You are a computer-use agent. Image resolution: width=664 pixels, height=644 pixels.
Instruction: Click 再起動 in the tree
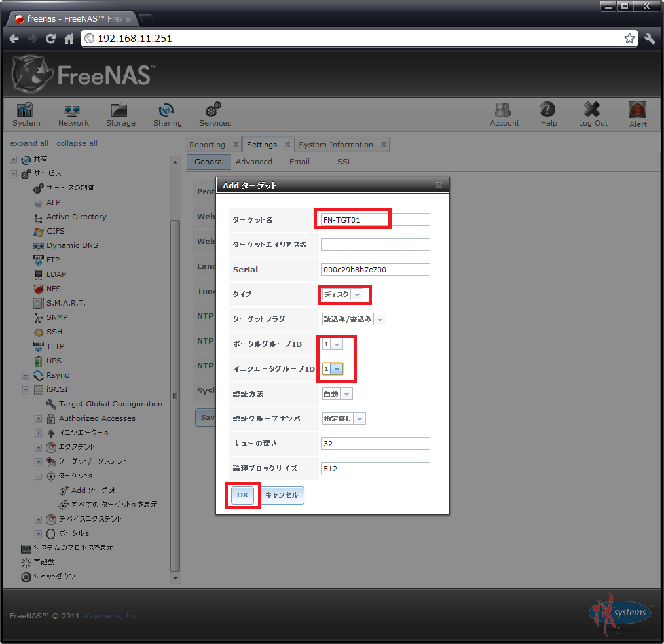point(44,562)
